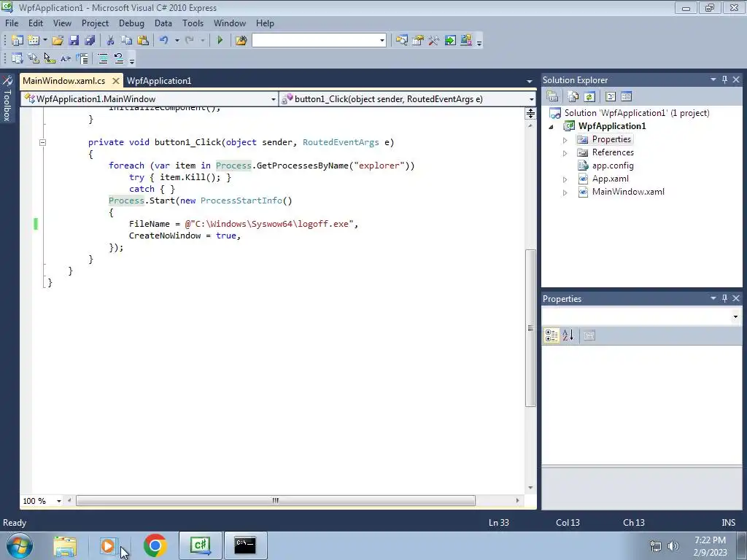Open the Toolbox wrench-and-hammer toolbar icon
The image size is (747, 560).
point(433,41)
